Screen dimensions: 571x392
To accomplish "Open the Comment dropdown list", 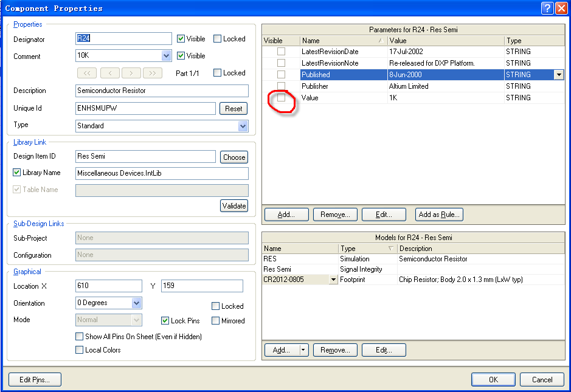I will click(167, 56).
